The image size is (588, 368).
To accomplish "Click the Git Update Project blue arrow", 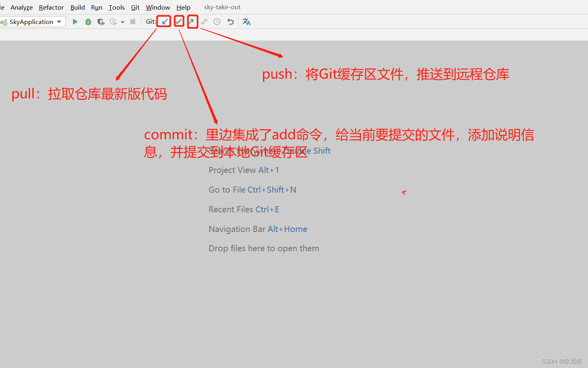I will 164,22.
